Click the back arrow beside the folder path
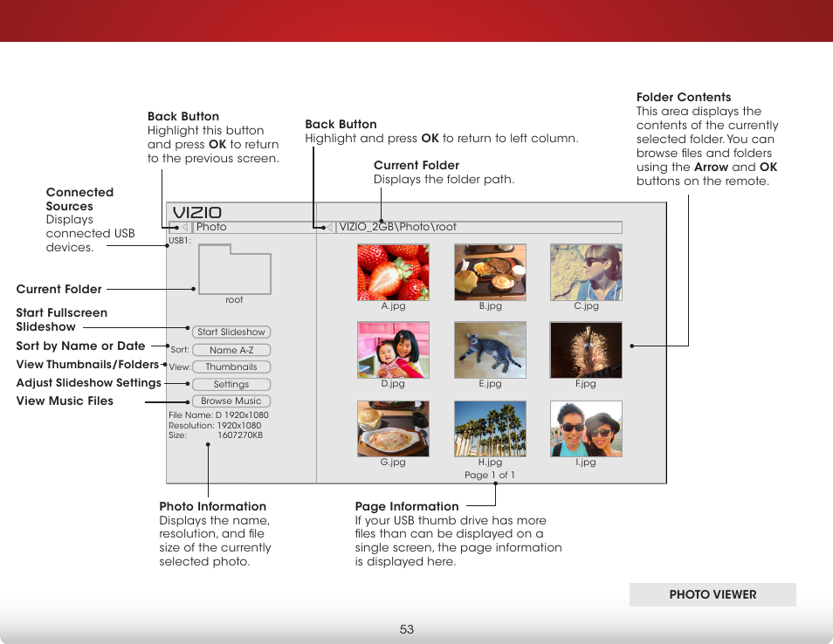The width and height of the screenshot is (833, 644). click(329, 227)
